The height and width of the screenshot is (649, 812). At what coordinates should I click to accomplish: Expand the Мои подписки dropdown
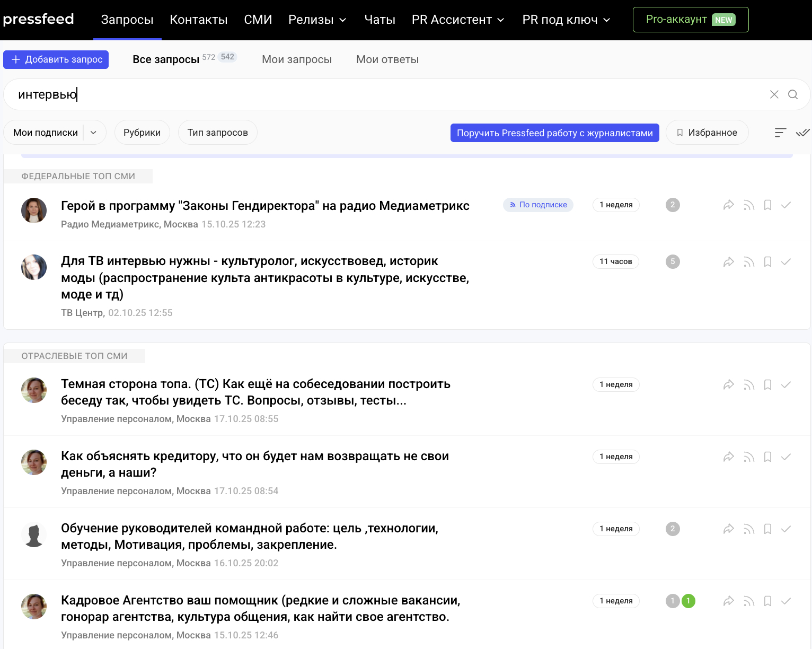93,132
